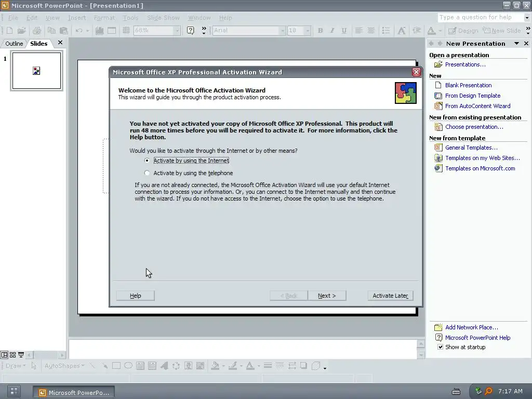Open the Draw menu dropdown

16,366
